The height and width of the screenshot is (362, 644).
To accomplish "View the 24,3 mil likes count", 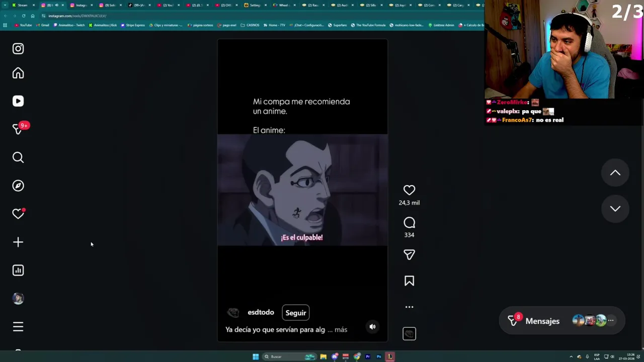I will [x=409, y=203].
